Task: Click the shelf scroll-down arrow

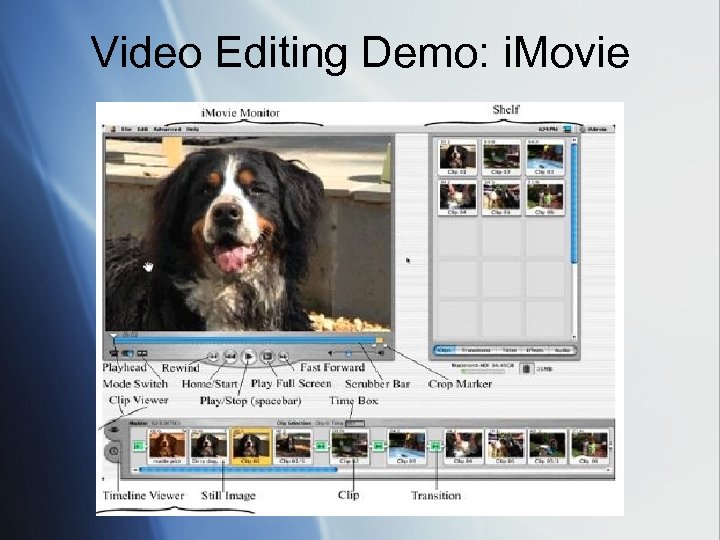Action: (x=574, y=338)
